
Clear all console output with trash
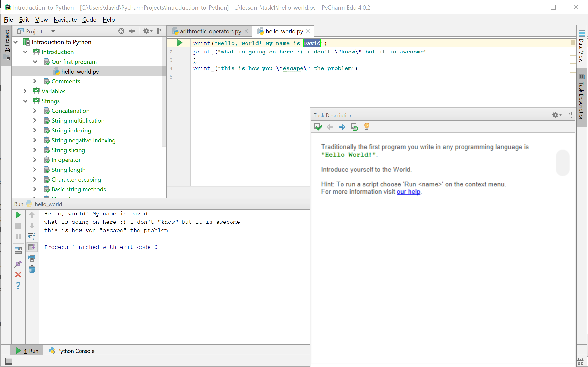click(x=32, y=269)
